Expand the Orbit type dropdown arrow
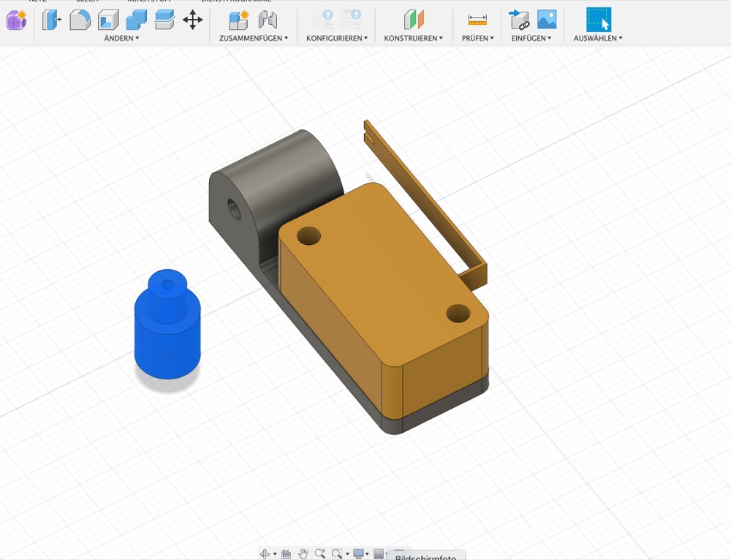Screen dimensions: 731x560 pos(275,554)
